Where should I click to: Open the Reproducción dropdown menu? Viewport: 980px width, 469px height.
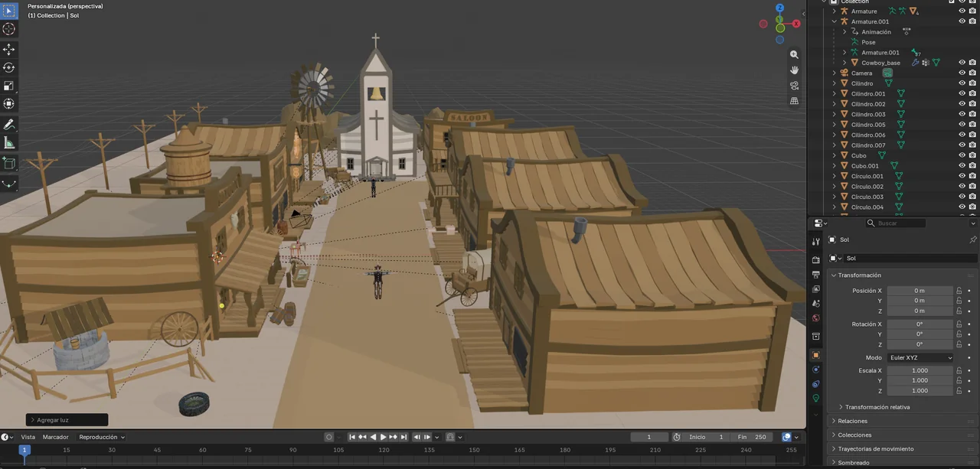coord(101,437)
